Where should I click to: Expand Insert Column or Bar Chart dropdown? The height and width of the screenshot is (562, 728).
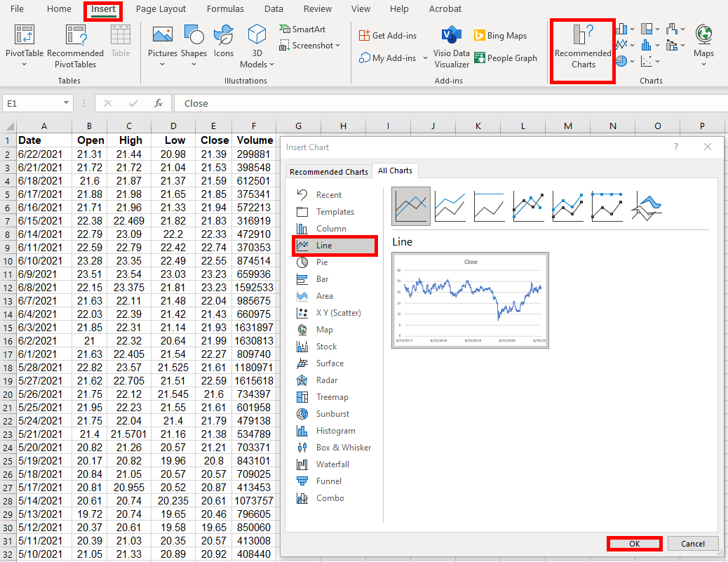pos(632,29)
